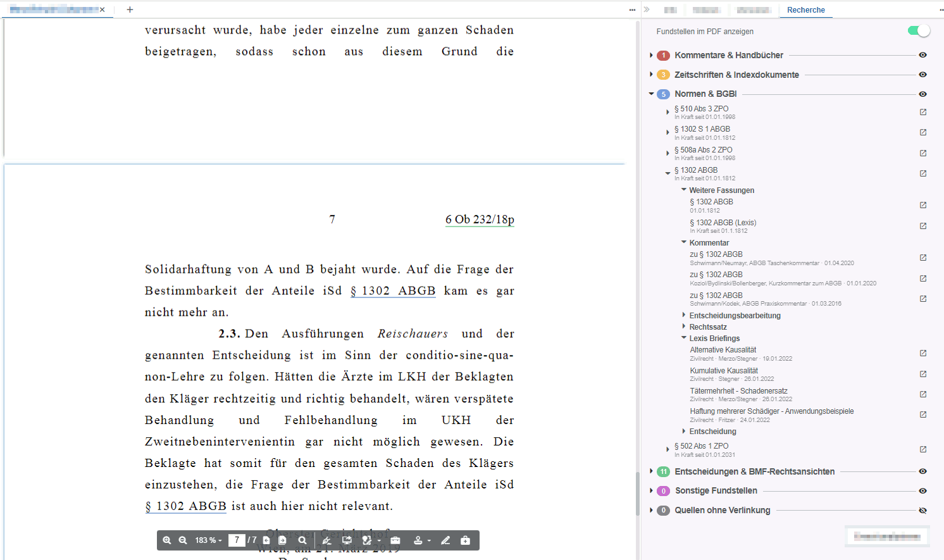Click § 1302 ABGB link after 'Anteile iSd'
This screenshot has width=944, height=560.
393,291
